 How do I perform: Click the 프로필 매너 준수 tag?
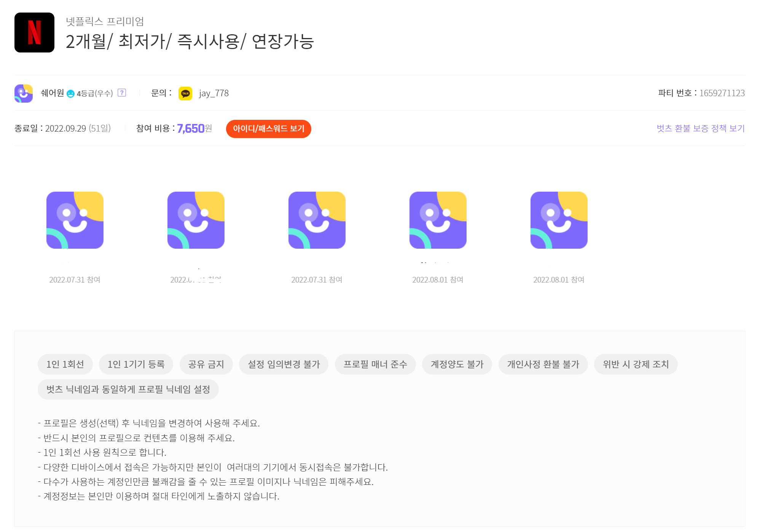(375, 364)
